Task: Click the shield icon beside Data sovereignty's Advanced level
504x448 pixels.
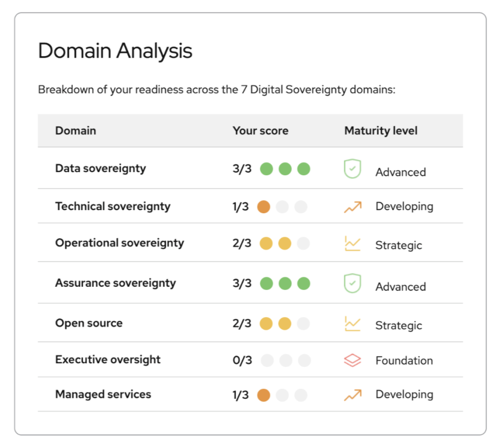Action: 353,169
